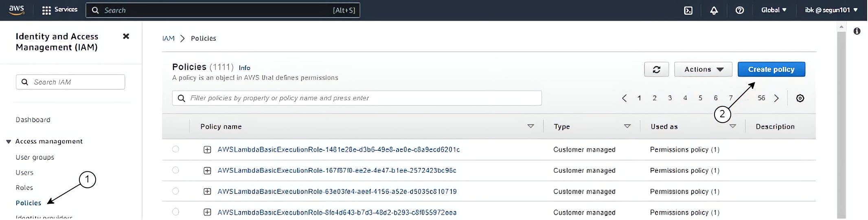868x220 pixels.
Task: Open the AWS CloudShell terminal icon
Action: pyautogui.click(x=688, y=11)
